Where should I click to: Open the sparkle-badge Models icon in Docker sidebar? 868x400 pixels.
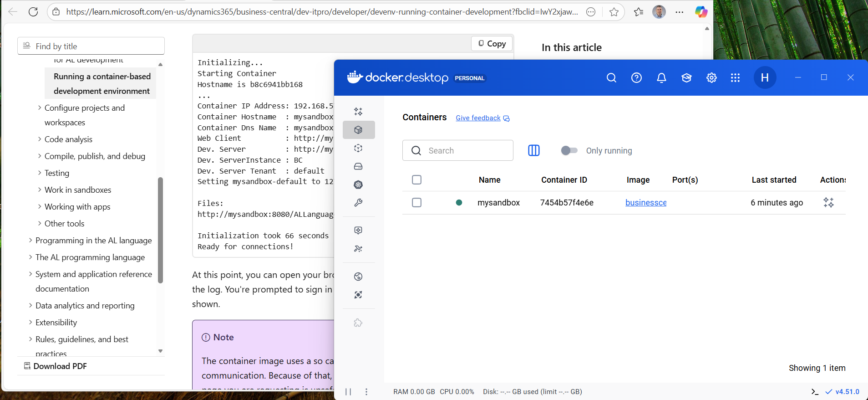pyautogui.click(x=358, y=231)
